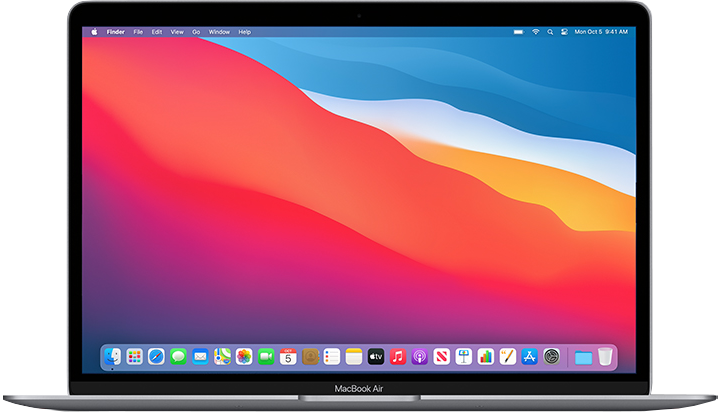Launch the Apple TV app

click(376, 356)
